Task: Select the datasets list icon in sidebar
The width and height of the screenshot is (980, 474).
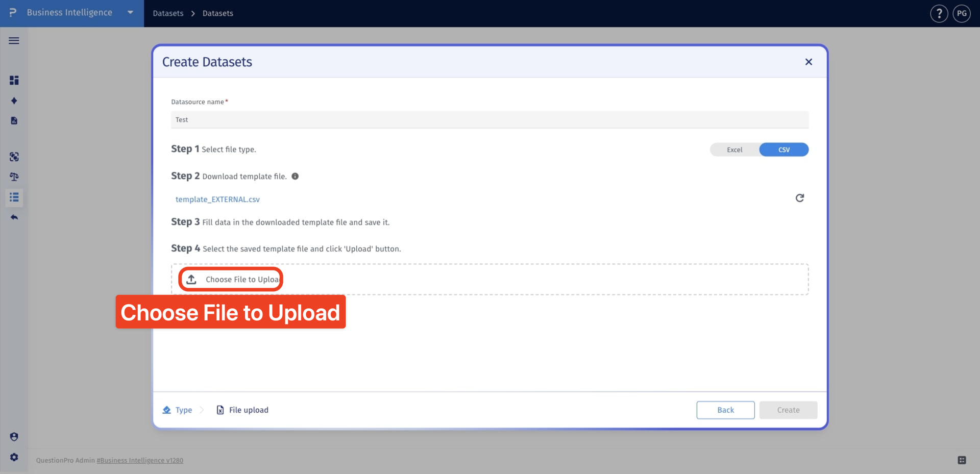Action: [x=14, y=197]
